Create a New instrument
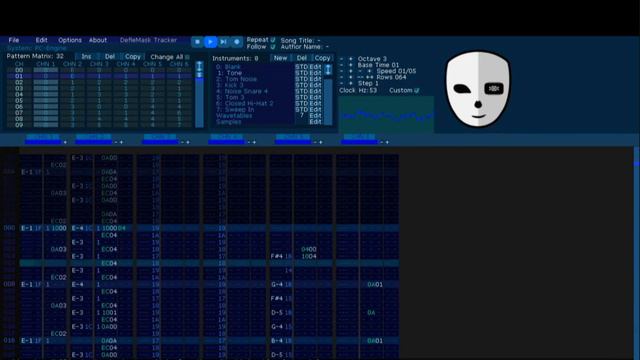The image size is (640, 360). point(280,58)
